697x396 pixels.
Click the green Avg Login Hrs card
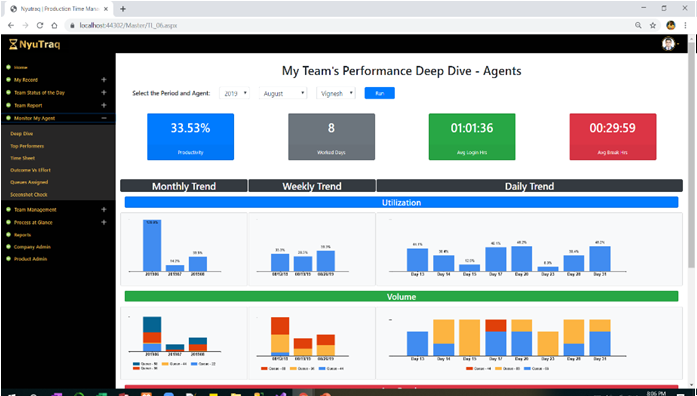(x=472, y=137)
